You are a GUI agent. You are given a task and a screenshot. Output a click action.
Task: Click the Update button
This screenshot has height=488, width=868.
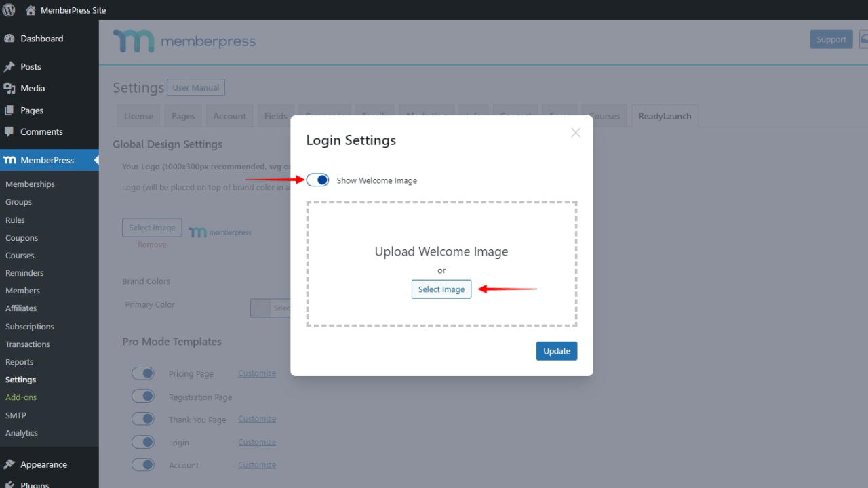tap(557, 351)
